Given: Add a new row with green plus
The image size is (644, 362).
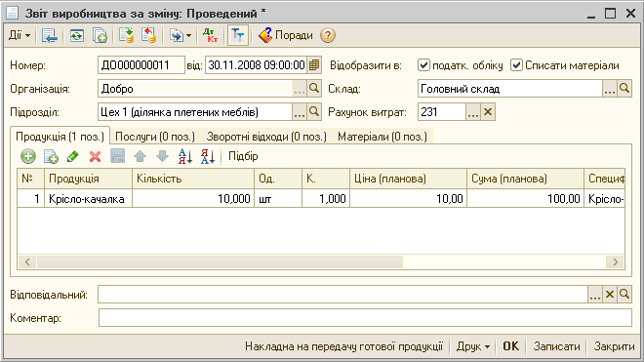Looking at the screenshot, I should tap(28, 156).
